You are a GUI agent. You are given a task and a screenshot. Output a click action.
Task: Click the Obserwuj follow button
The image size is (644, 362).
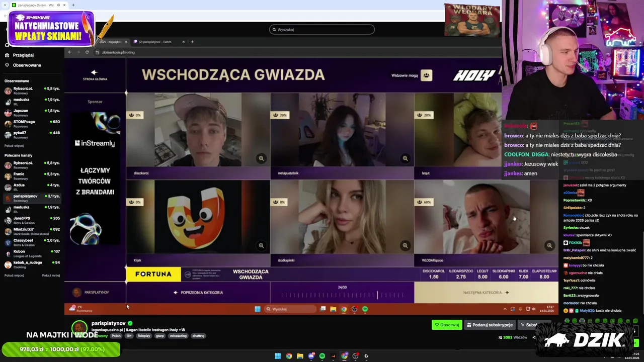[x=447, y=325]
